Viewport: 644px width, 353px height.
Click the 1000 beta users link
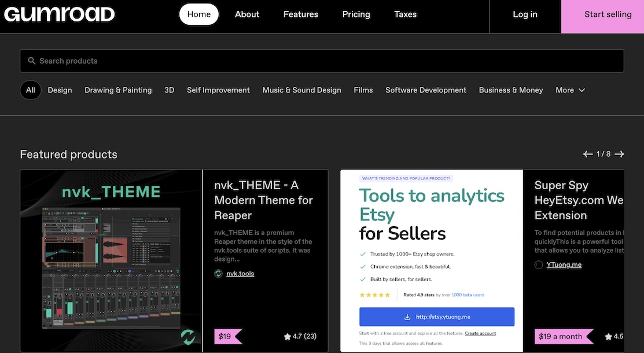(x=468, y=295)
